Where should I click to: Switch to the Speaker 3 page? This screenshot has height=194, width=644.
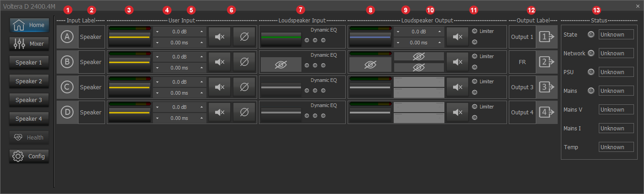pyautogui.click(x=29, y=100)
